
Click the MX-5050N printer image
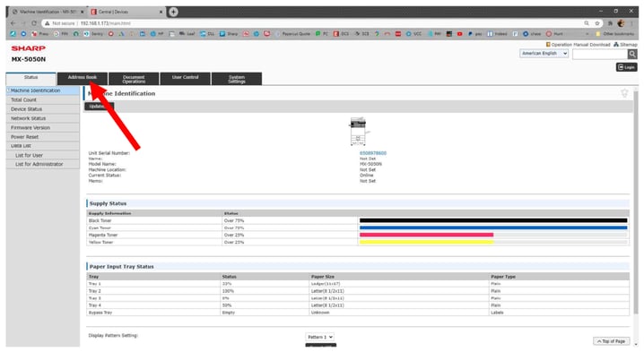tap(359, 132)
